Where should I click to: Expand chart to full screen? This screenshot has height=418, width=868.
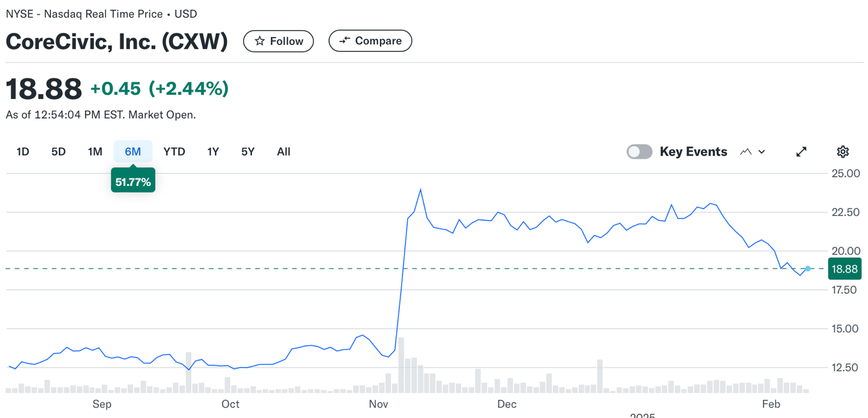click(x=801, y=152)
